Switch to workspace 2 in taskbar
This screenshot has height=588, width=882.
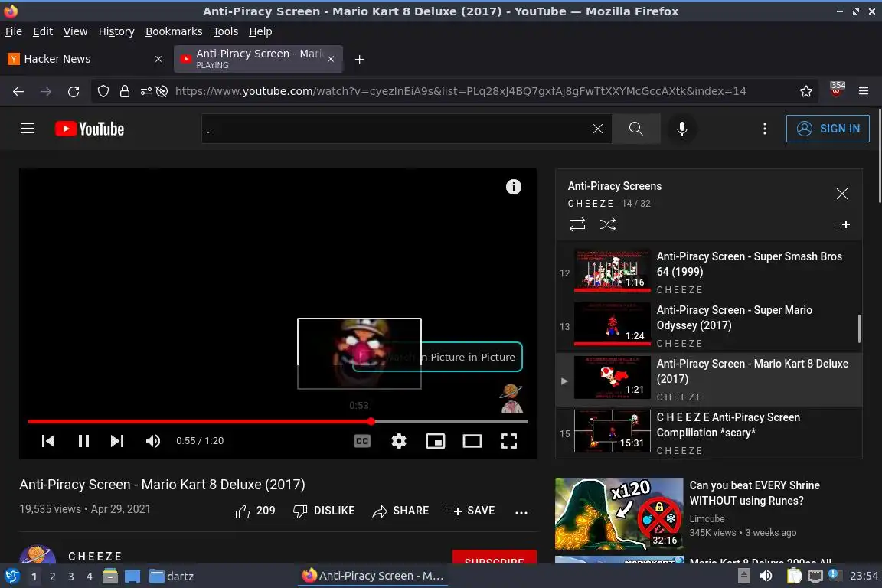click(x=52, y=577)
